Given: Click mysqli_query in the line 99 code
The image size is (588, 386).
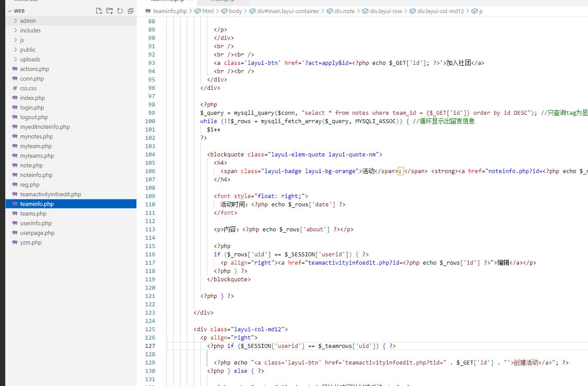Looking at the screenshot, I should [x=254, y=113].
